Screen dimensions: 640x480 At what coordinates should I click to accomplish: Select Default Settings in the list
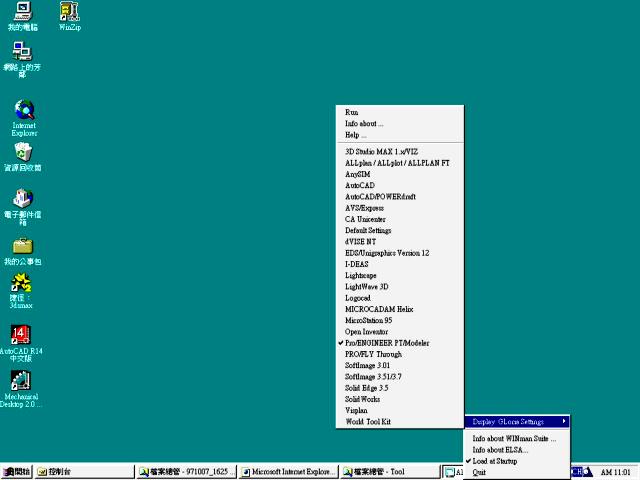coord(400,231)
